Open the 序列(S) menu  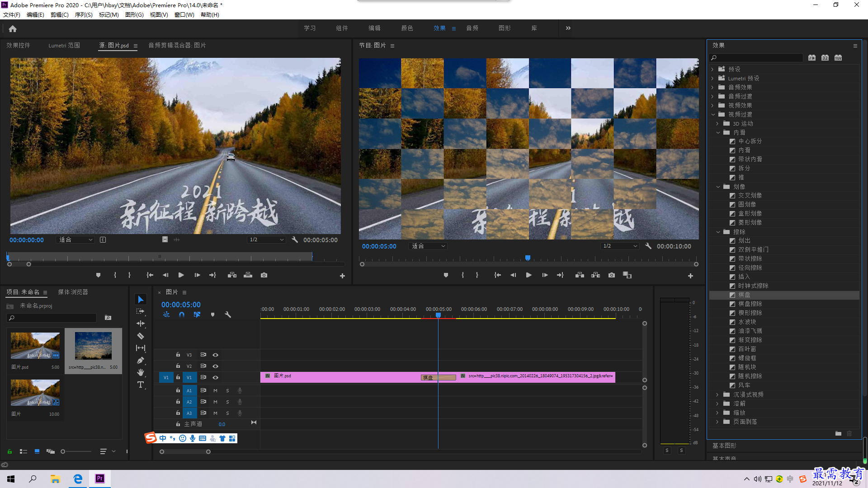(x=84, y=15)
